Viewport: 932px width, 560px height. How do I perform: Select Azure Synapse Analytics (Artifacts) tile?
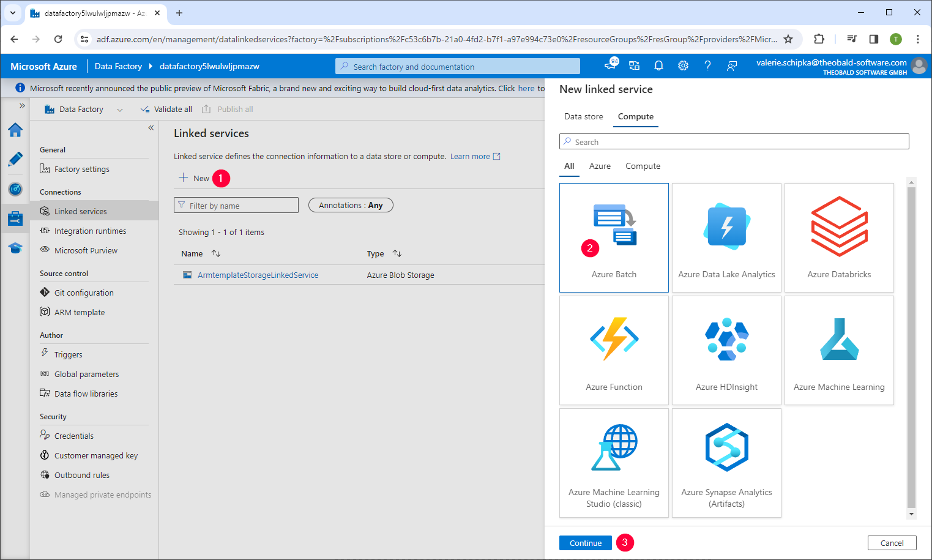pyautogui.click(x=726, y=463)
